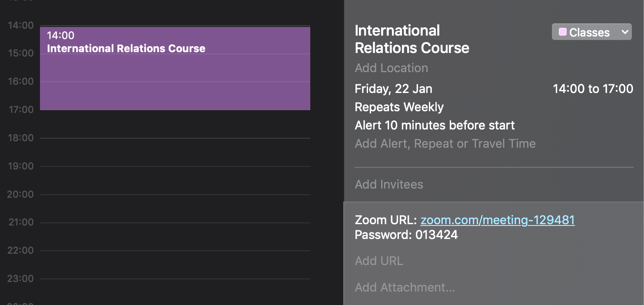This screenshot has width=644, height=305.
Task: Click the empty 18:00 time slot
Action: click(x=175, y=152)
